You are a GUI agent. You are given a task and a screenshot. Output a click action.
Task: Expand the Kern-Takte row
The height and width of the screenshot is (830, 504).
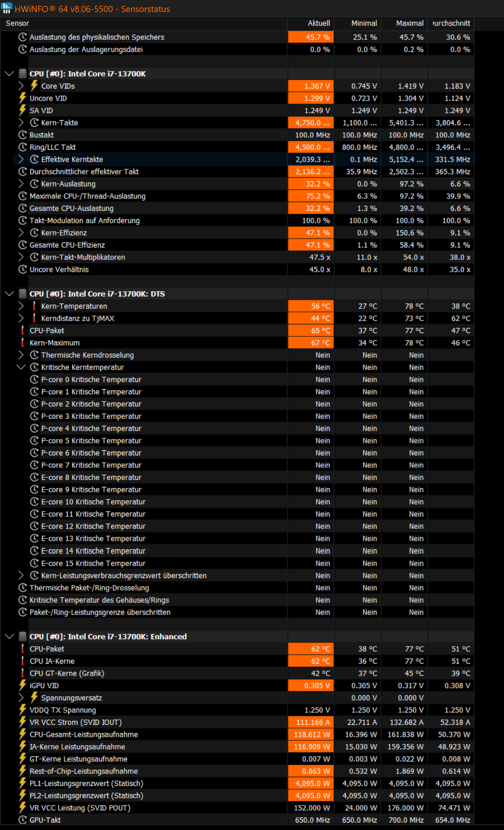coord(21,123)
